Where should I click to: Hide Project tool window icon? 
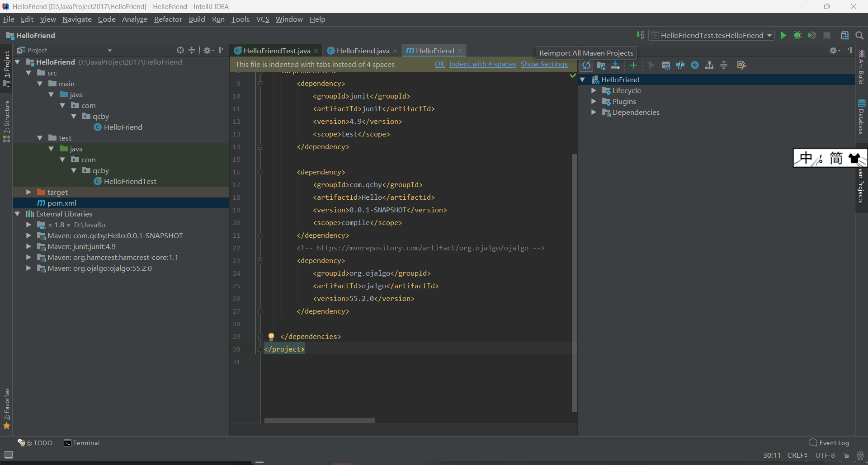coord(222,50)
